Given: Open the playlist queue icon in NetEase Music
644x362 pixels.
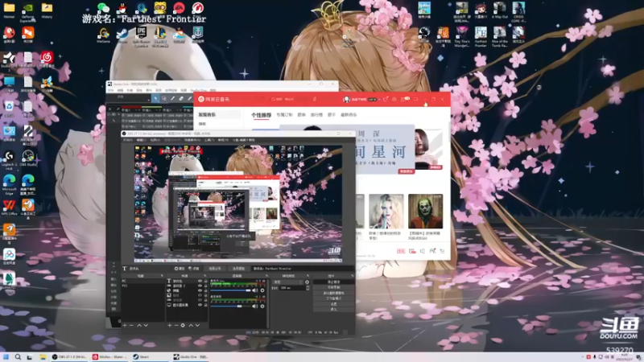Looking at the screenshot, I should (x=442, y=251).
